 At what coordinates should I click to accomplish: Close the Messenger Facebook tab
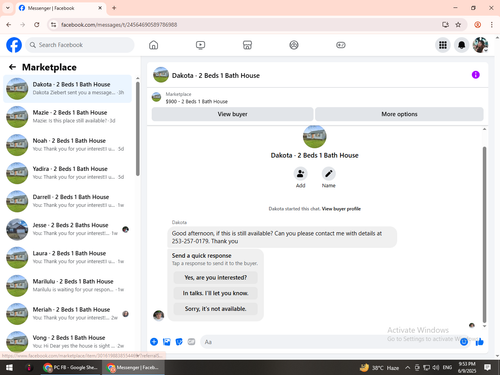coord(100,8)
